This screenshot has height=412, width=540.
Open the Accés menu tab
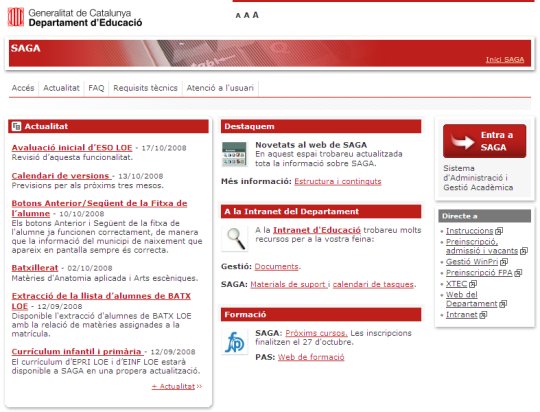tap(23, 88)
